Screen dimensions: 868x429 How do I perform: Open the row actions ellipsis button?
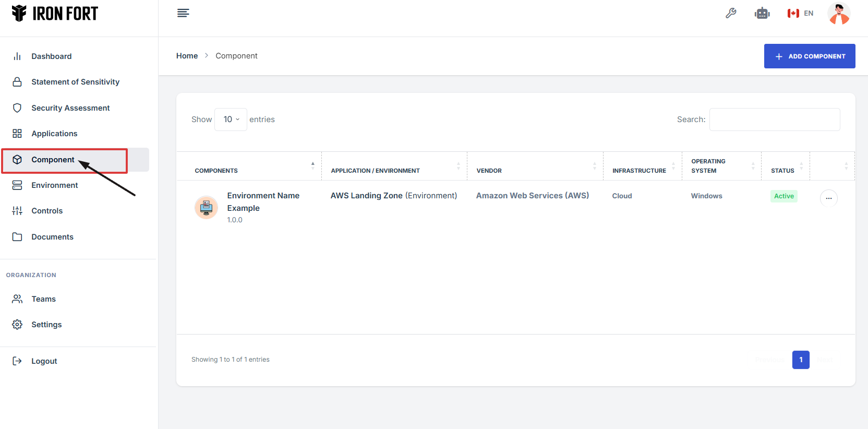(x=828, y=198)
